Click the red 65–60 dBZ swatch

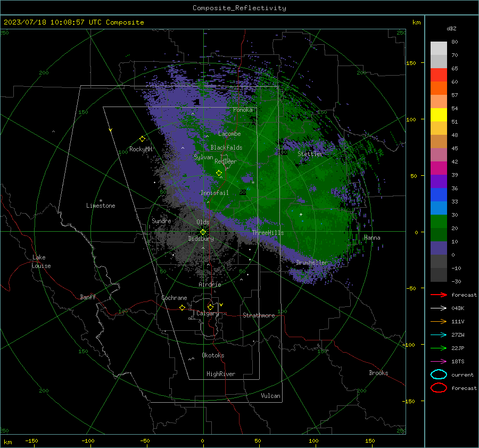[x=439, y=75]
